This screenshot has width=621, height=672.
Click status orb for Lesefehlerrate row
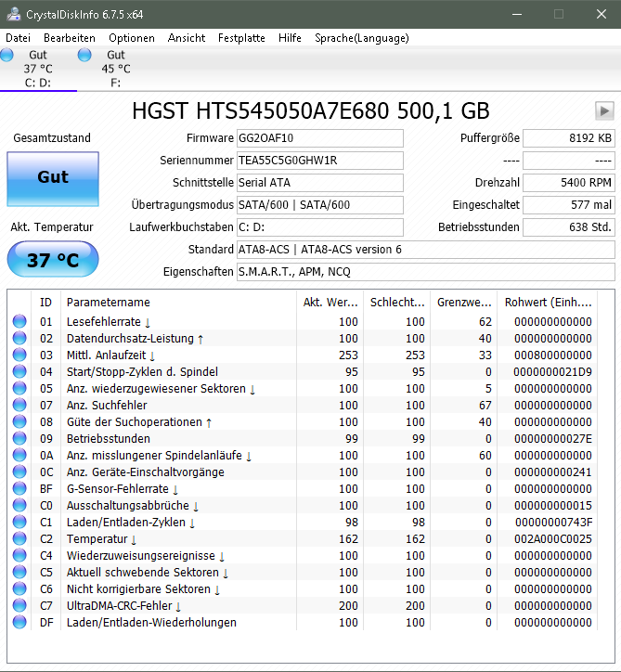pyautogui.click(x=19, y=321)
